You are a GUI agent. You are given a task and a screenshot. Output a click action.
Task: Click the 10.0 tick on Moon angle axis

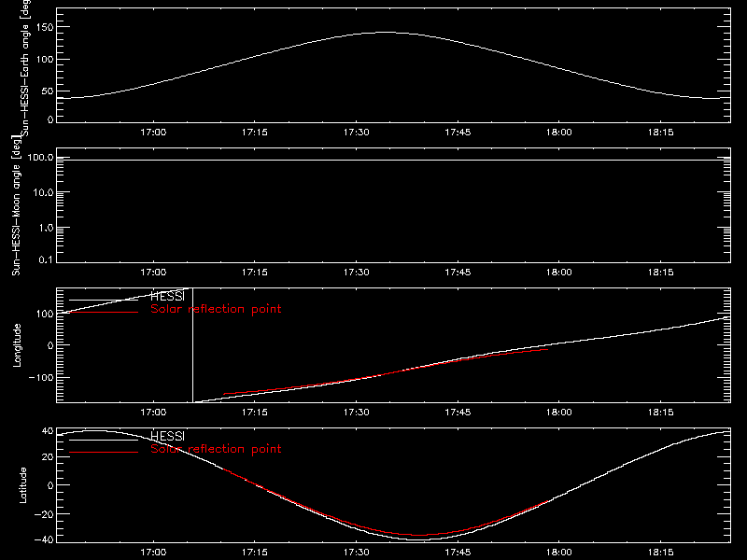[43, 193]
